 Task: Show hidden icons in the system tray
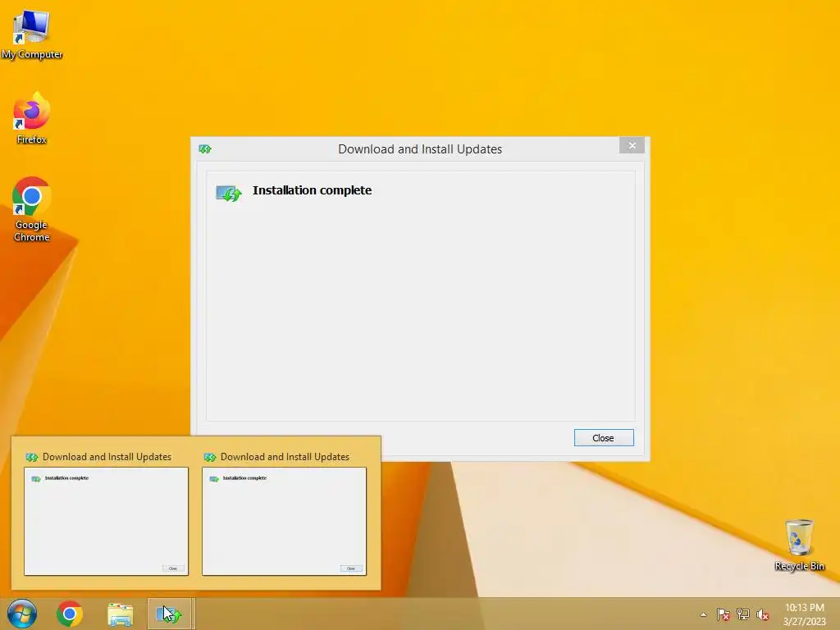pos(703,614)
